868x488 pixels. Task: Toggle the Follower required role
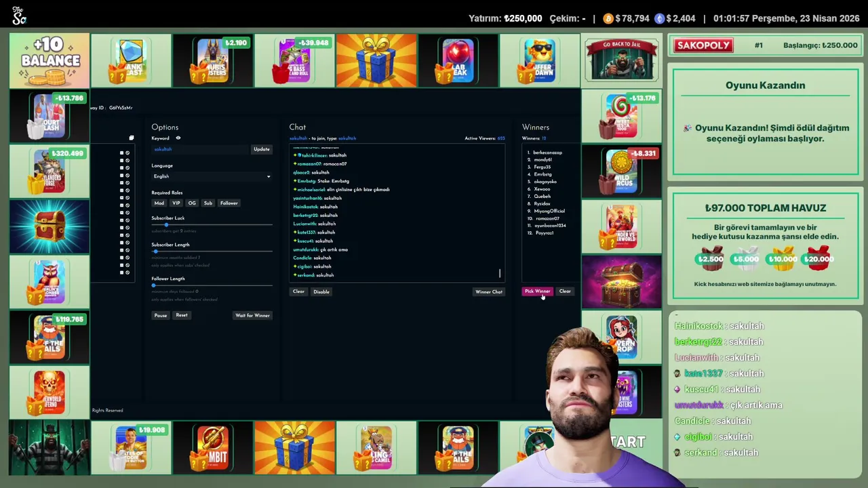(229, 203)
